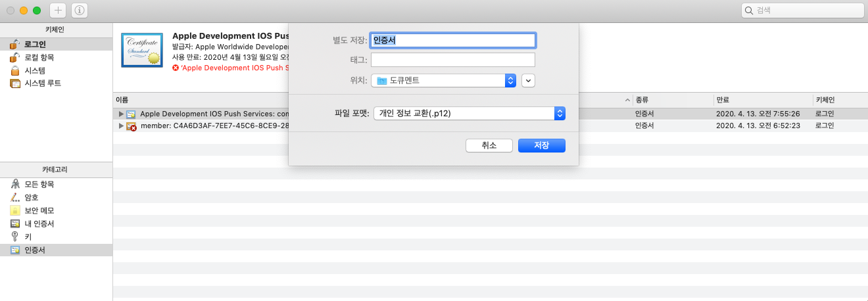
Task: Select the 로그인 keychain
Action: point(57,44)
